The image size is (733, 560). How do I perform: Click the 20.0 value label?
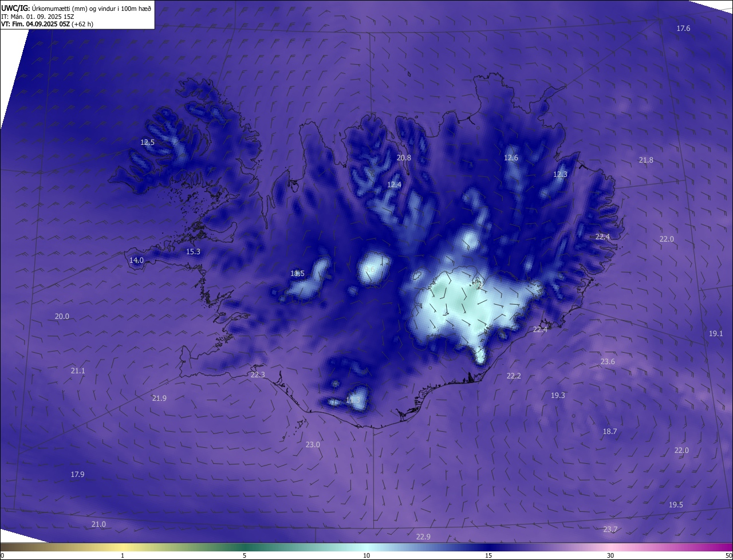click(62, 317)
